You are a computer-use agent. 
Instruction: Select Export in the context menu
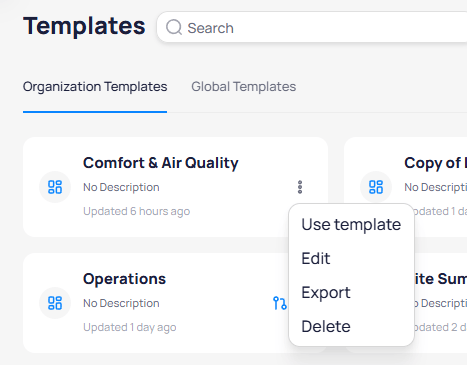point(326,293)
